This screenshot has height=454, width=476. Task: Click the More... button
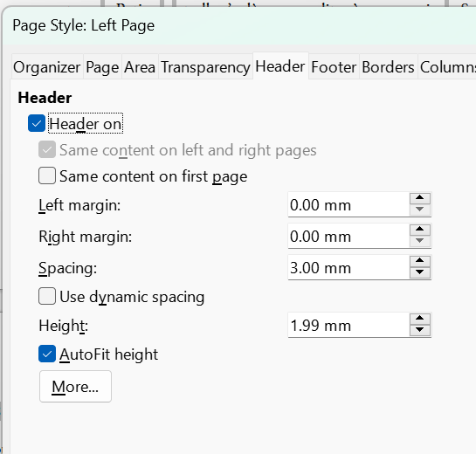(75, 386)
